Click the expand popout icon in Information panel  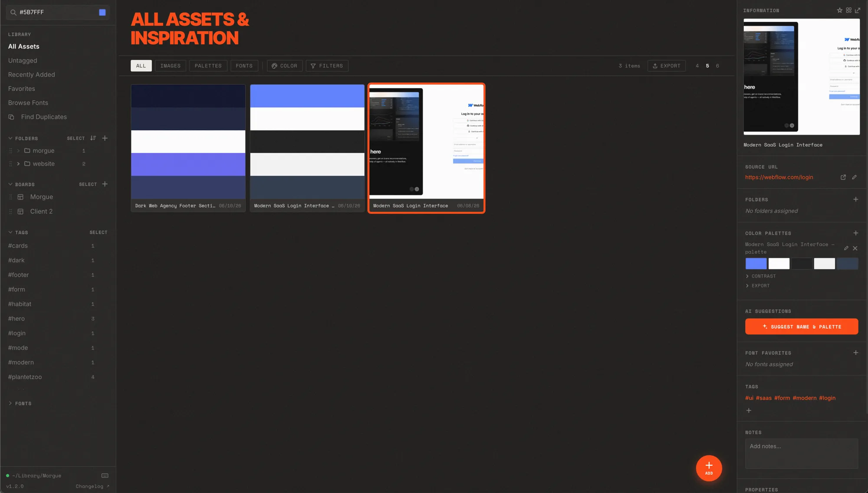[858, 10]
